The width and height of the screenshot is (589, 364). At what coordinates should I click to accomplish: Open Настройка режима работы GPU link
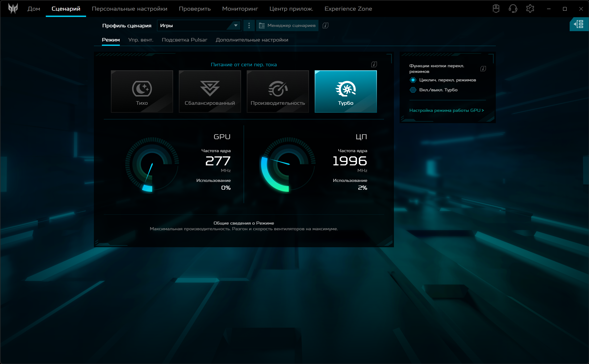pyautogui.click(x=446, y=110)
